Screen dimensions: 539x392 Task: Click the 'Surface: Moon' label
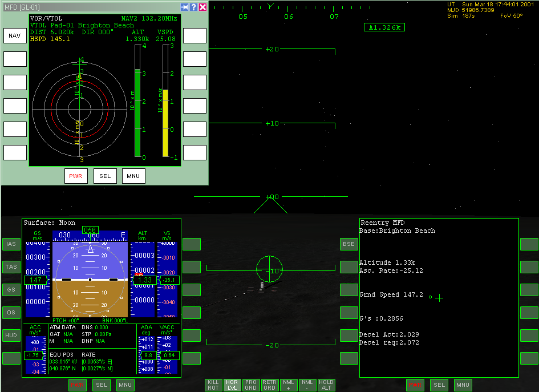49,223
